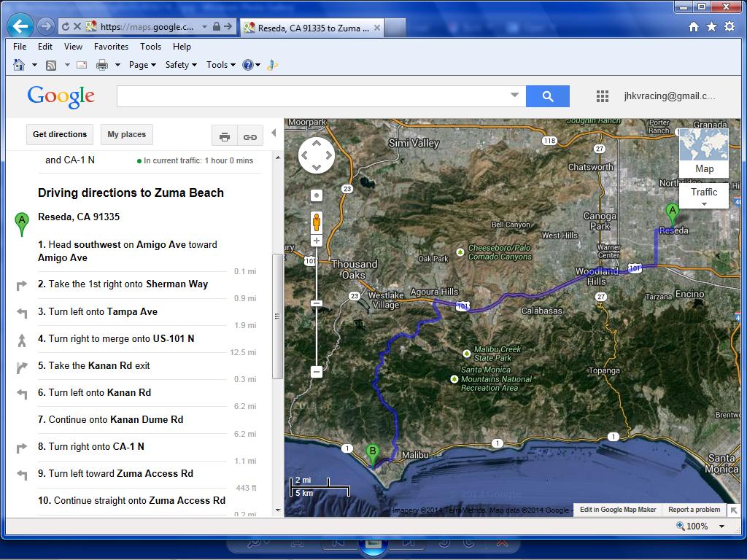Click the command bar Home icon
Screen dimensions: 747x560
19,65
